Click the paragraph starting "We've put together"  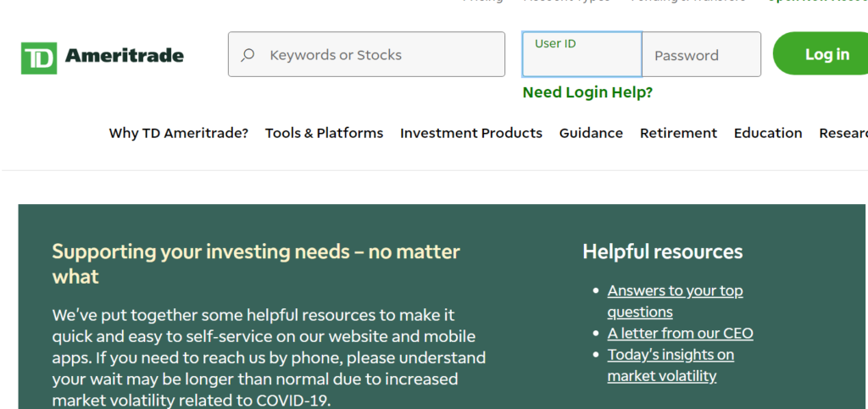click(269, 357)
